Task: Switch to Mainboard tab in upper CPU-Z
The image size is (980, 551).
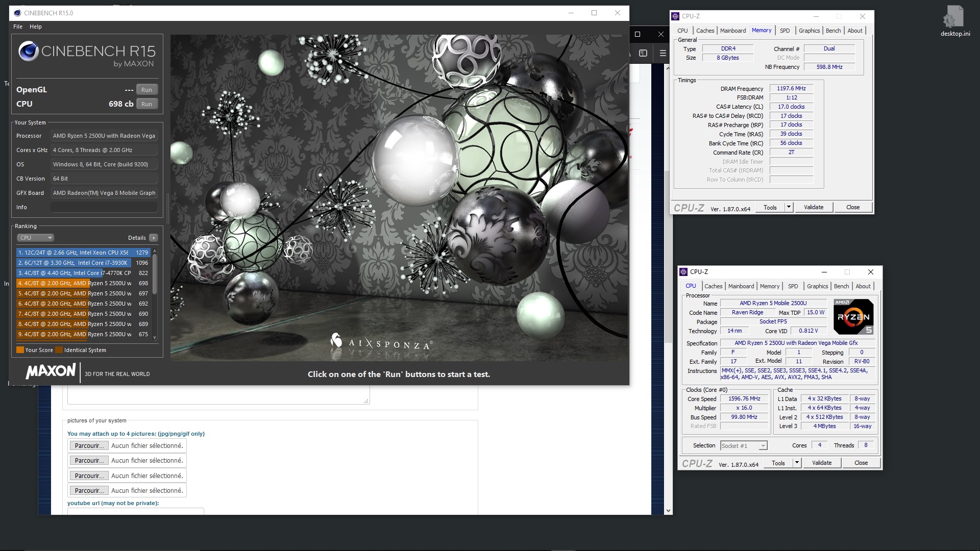Action: [x=733, y=31]
